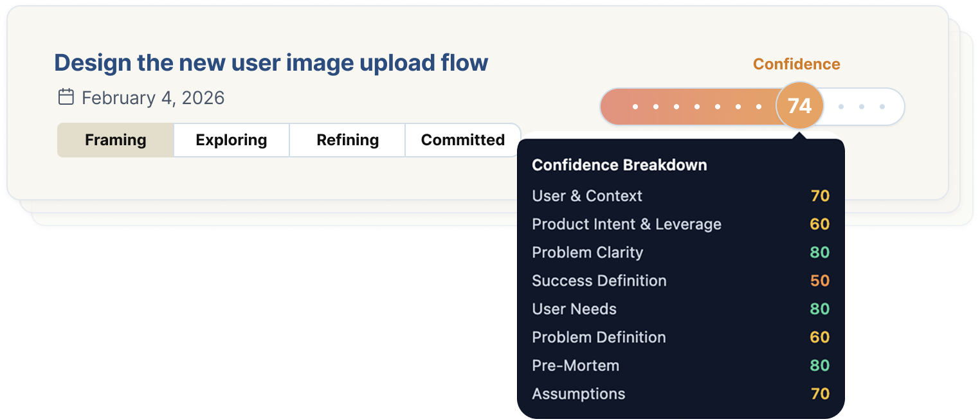Click the Confidence label above the slider
Viewport: 980px width, 419px height.
(x=796, y=64)
